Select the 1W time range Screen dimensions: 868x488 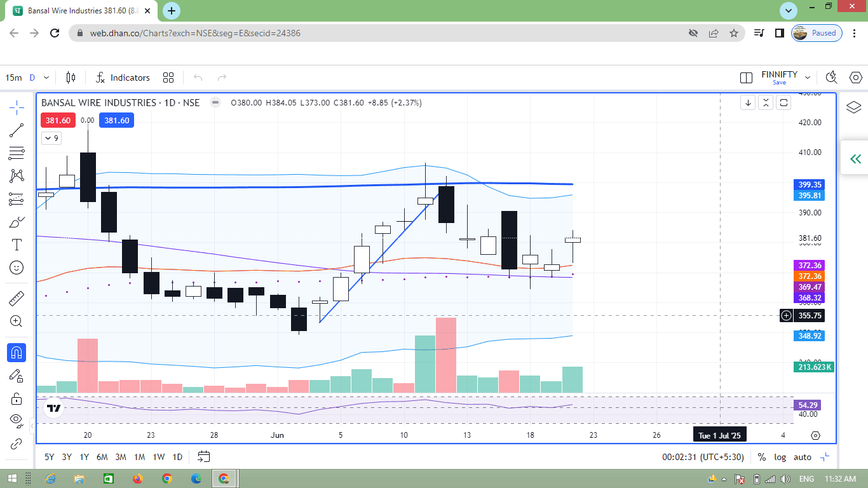pyautogui.click(x=159, y=457)
